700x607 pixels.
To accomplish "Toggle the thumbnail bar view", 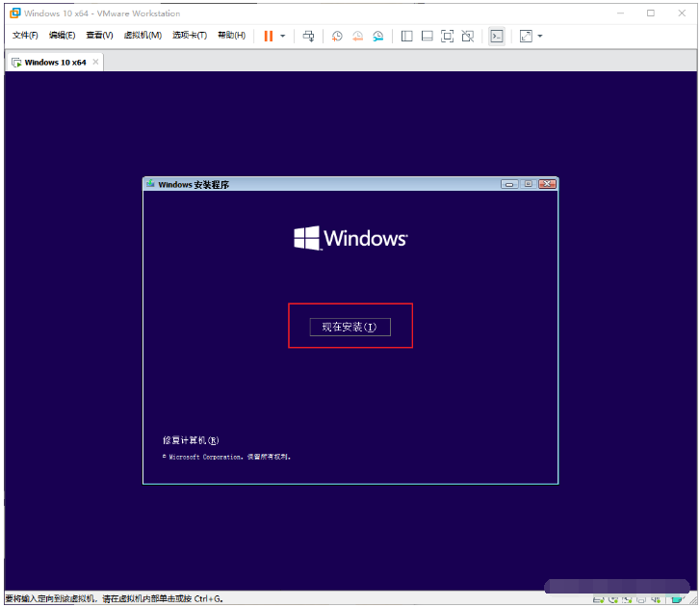I will click(427, 36).
